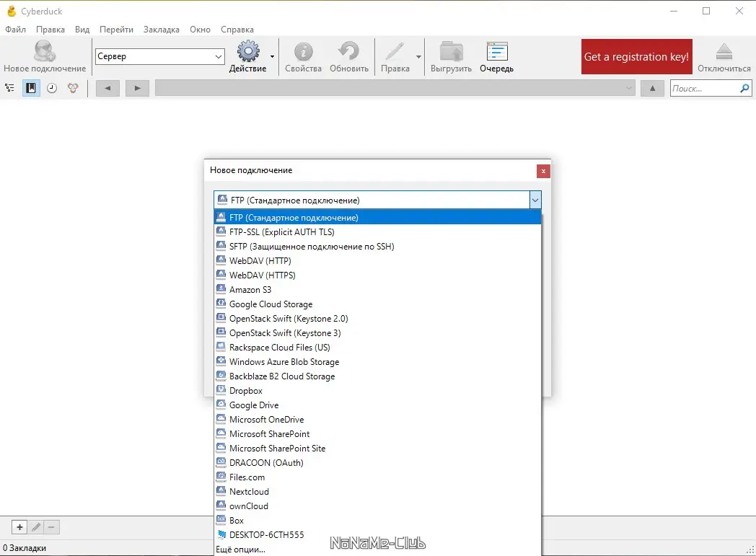This screenshot has height=556, width=756.
Task: Click the back navigation arrow
Action: pyautogui.click(x=107, y=88)
